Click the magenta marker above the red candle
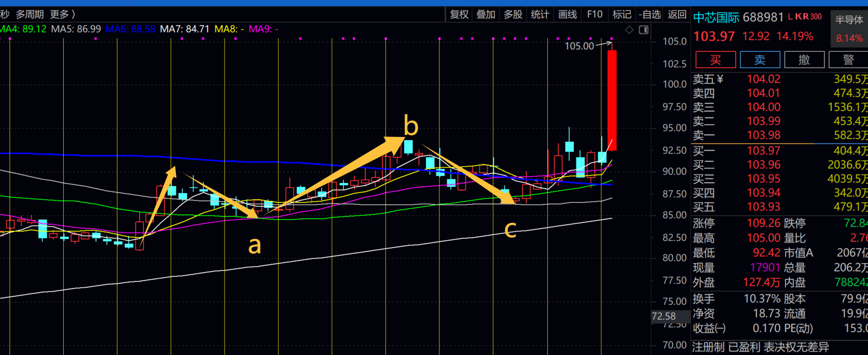Image resolution: width=868 pixels, height=355 pixels. point(612,38)
